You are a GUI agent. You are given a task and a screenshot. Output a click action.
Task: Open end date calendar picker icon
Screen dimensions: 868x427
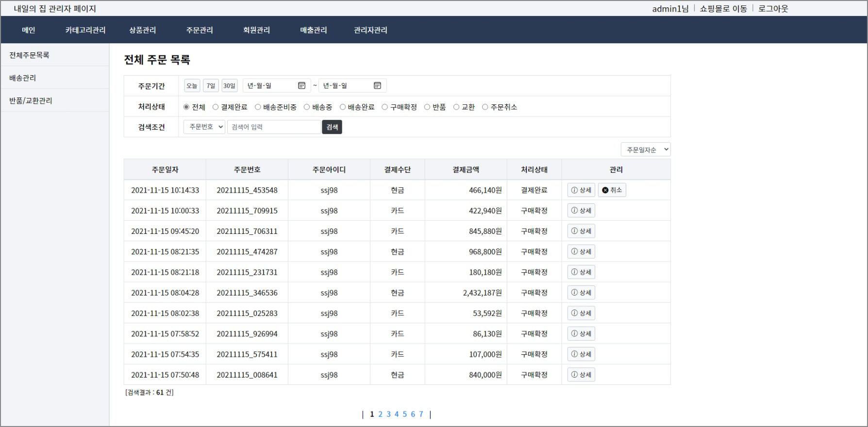[377, 86]
